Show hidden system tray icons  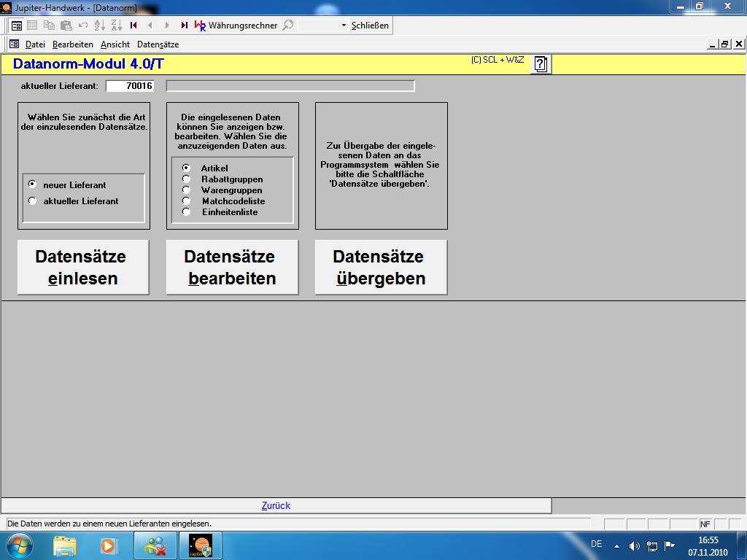(x=616, y=545)
